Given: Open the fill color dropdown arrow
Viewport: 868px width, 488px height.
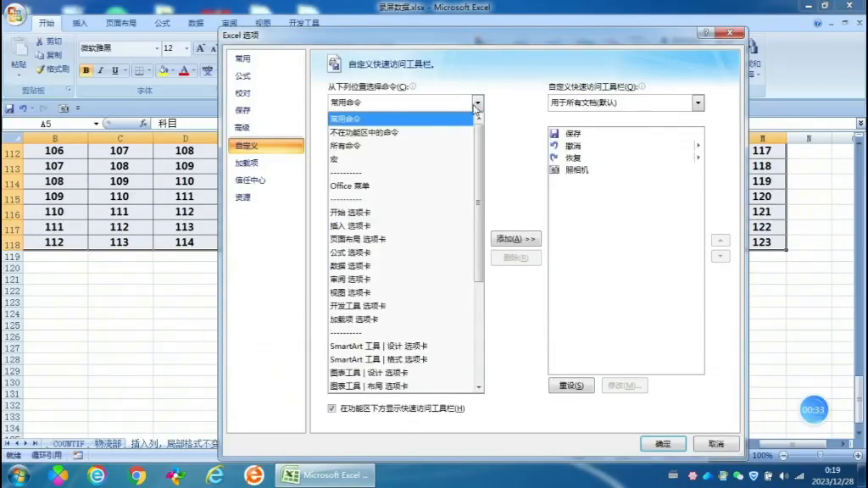Looking at the screenshot, I should pos(173,71).
